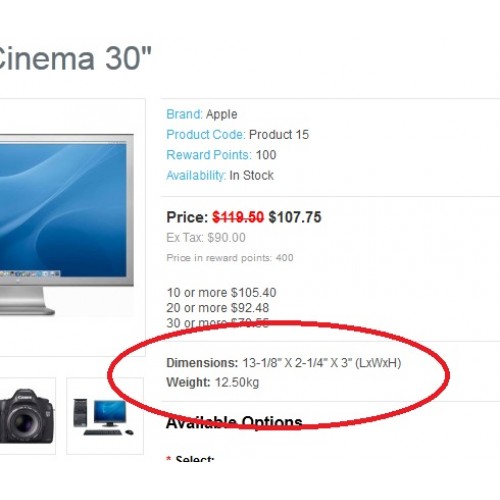This screenshot has width=500, height=500.
Task: Click the Reward Points value 100
Action: (266, 155)
